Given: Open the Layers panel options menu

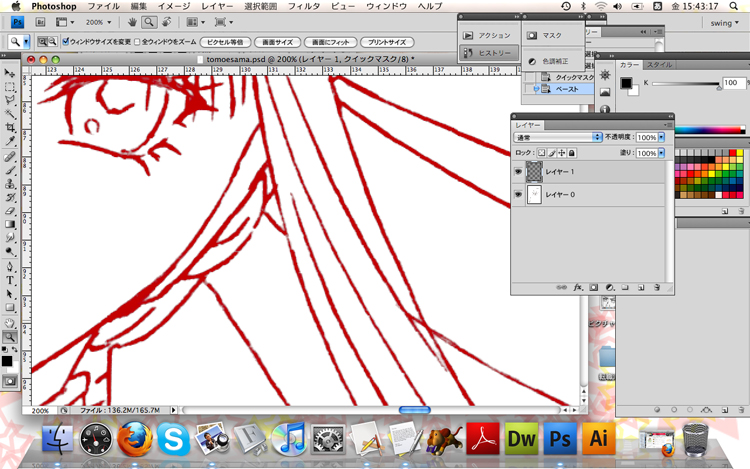Looking at the screenshot, I should coord(668,125).
